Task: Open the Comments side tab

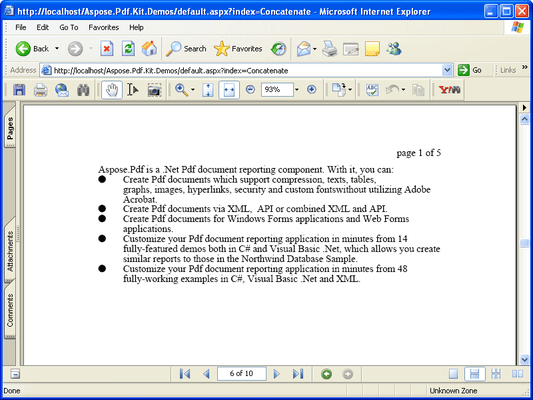Action: [x=10, y=310]
